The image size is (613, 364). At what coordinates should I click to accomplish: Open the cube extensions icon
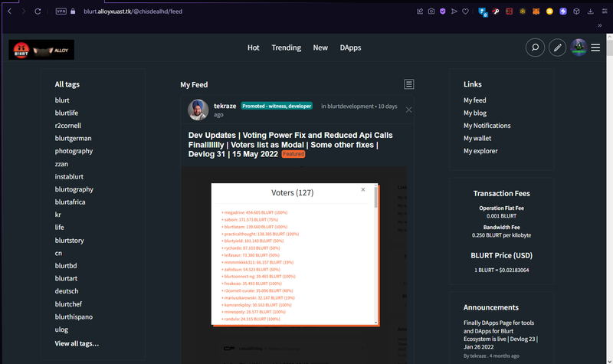click(576, 11)
